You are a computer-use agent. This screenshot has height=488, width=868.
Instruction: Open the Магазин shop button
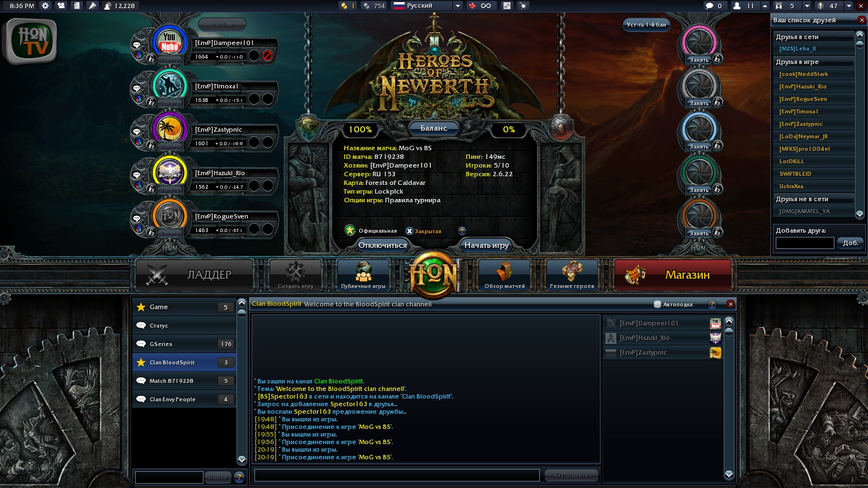pos(673,275)
